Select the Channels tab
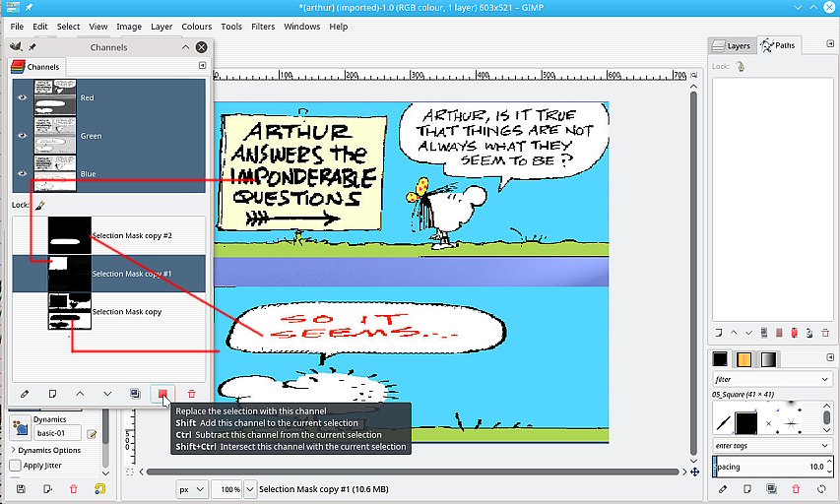The height and width of the screenshot is (504, 840). 35,67
